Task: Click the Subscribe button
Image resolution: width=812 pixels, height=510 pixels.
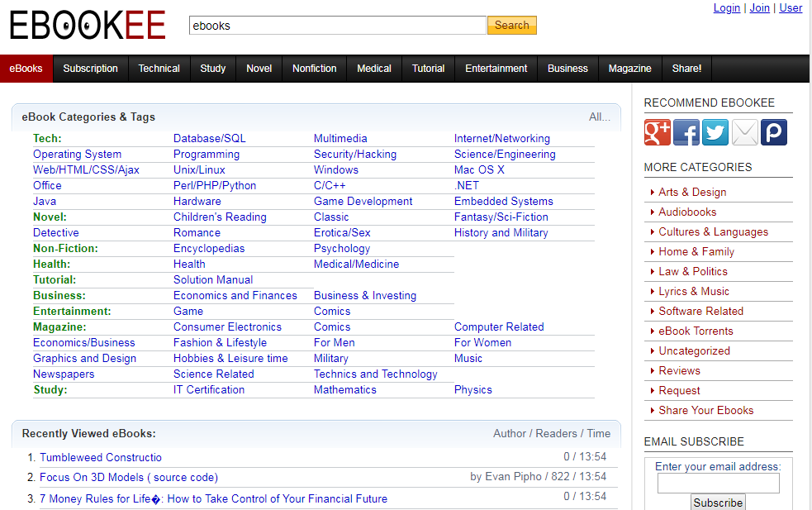Action: 718,503
